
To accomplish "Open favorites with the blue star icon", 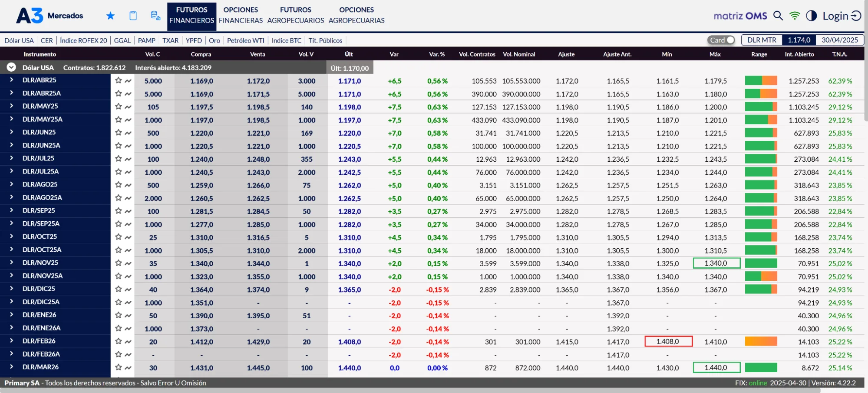I will pos(110,16).
